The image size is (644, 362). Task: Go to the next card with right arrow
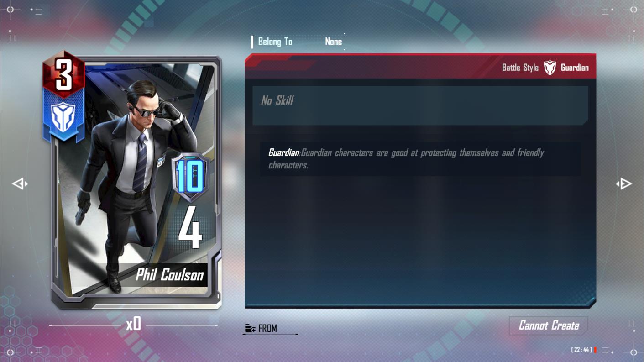(x=624, y=184)
